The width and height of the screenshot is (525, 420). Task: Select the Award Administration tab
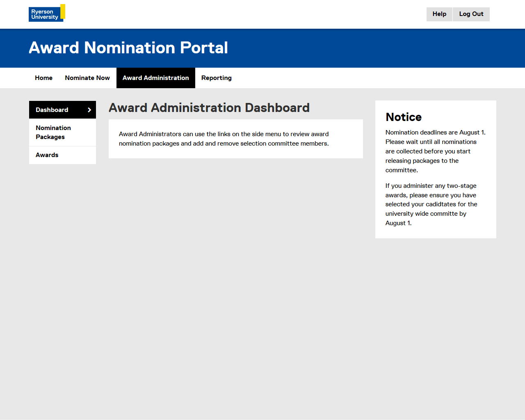coord(156,78)
